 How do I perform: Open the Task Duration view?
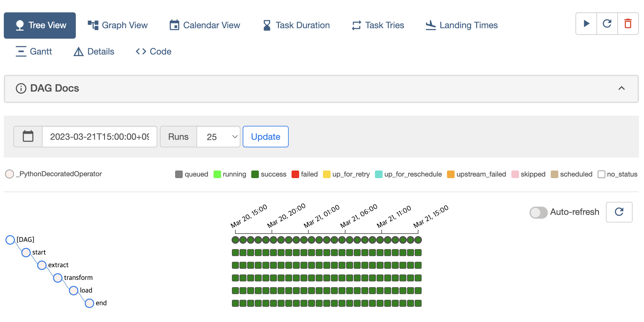click(x=296, y=25)
